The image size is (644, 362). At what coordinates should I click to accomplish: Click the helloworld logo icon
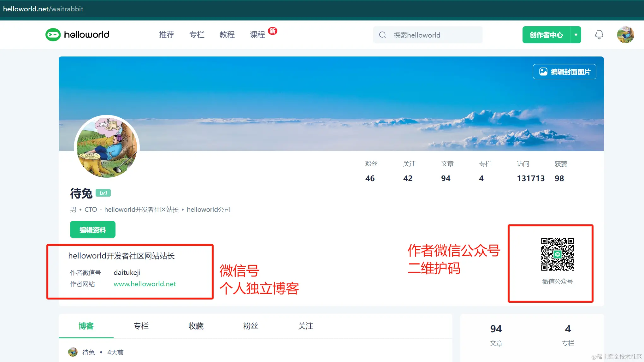(53, 35)
